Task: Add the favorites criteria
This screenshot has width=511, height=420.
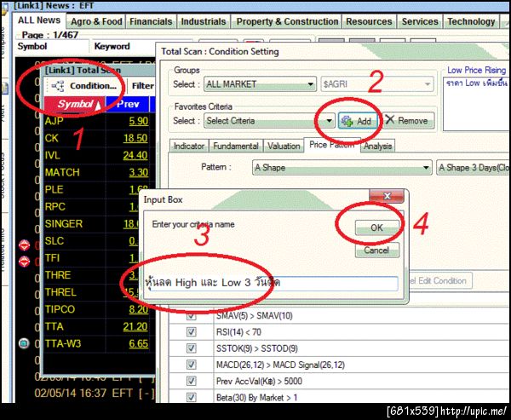Action: [357, 121]
